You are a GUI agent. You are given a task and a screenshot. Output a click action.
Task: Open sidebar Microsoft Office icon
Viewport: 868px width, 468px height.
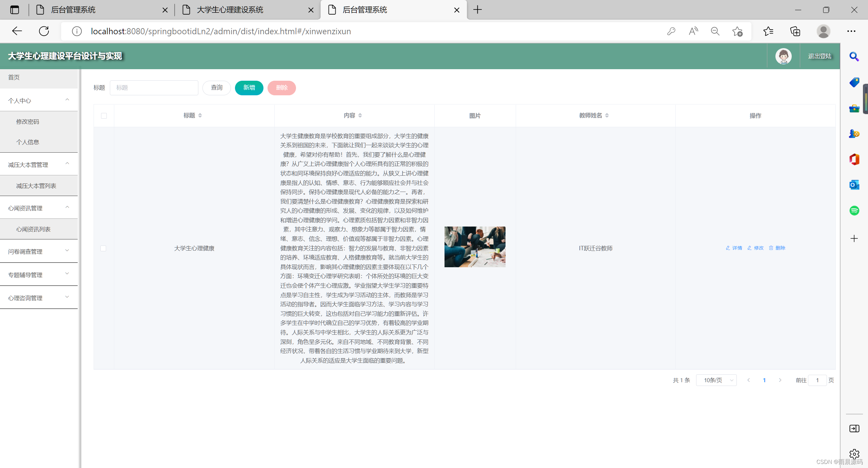click(x=854, y=159)
